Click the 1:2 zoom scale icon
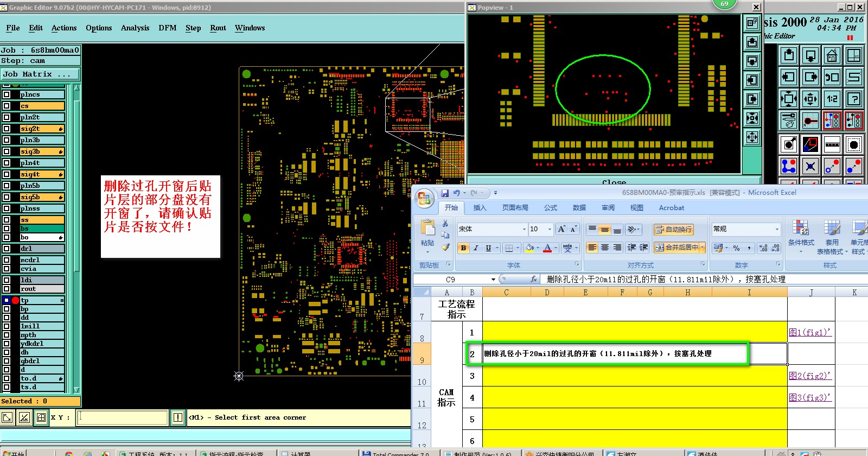This screenshot has height=456, width=868. 832,99
